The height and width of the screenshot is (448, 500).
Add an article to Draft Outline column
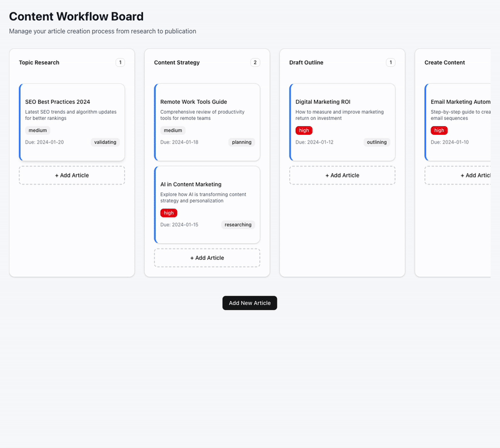[x=342, y=176]
